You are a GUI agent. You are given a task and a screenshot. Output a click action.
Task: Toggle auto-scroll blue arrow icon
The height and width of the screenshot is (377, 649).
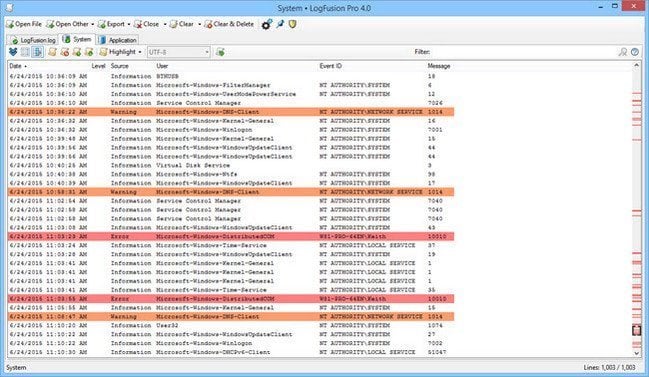point(13,52)
